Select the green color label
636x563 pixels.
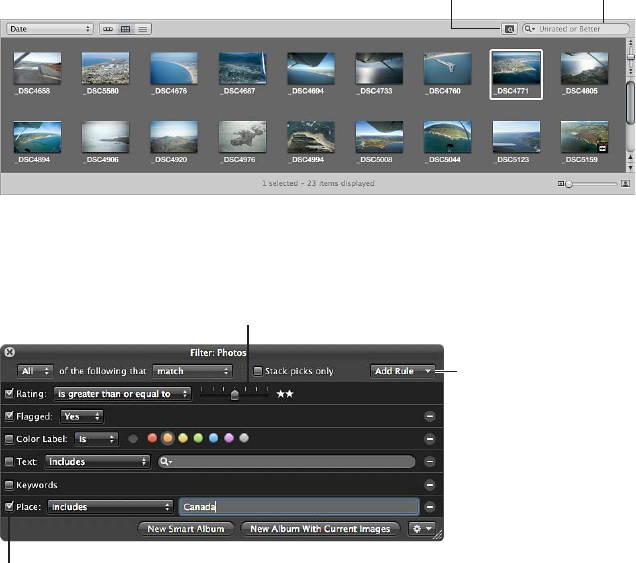pyautogui.click(x=198, y=438)
